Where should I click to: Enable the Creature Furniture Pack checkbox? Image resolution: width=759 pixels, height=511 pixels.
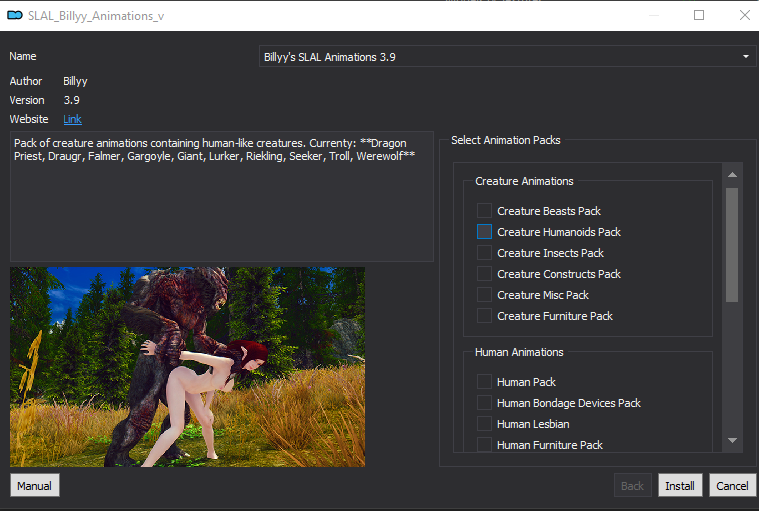tap(484, 316)
